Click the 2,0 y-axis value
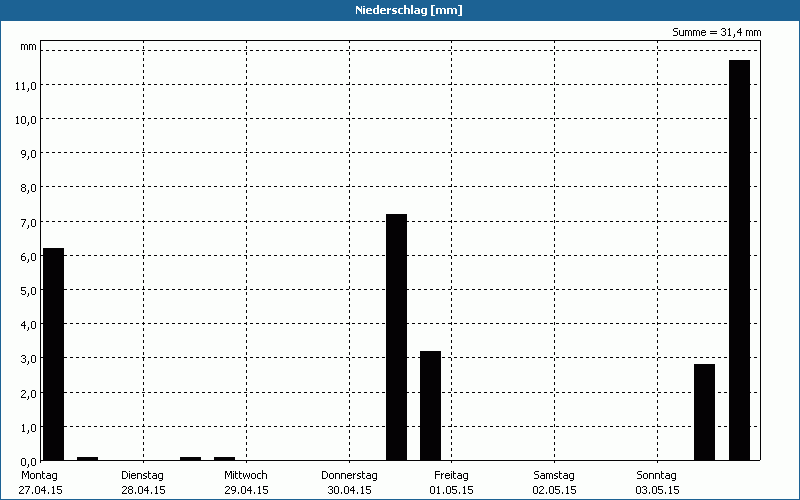Viewport: 800px width, 500px height. point(29,393)
